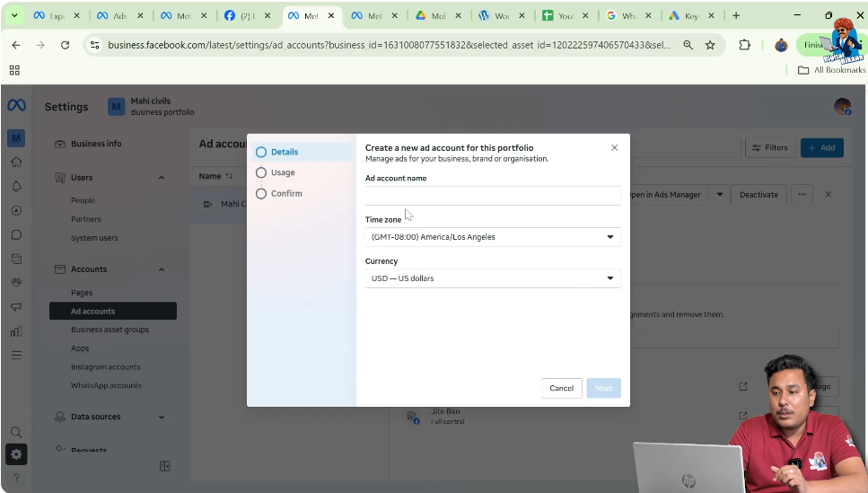
Task: Open the Currency dropdown
Action: 493,278
